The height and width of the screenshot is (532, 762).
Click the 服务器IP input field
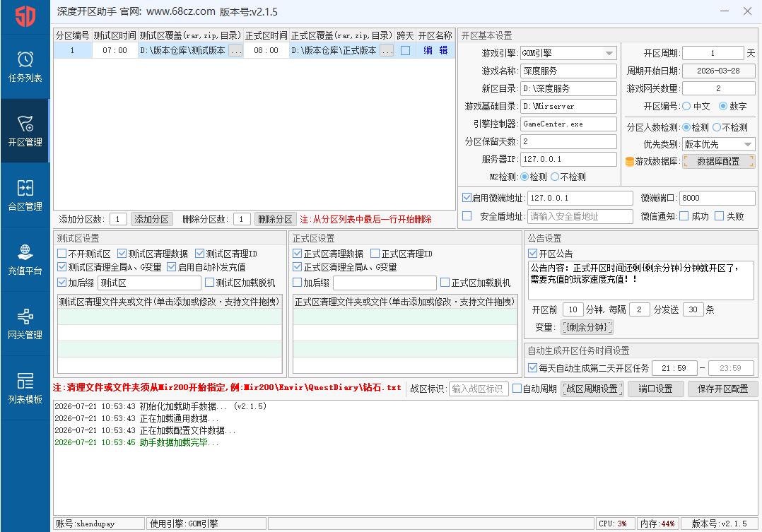coord(568,159)
